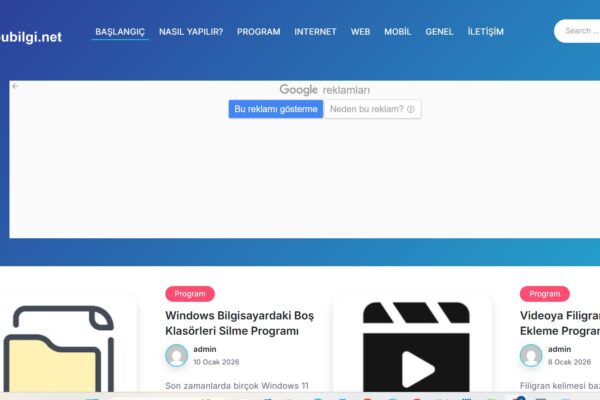Image resolution: width=600 pixels, height=400 pixels.
Task: Go to the İLETİŞİM page
Action: pyautogui.click(x=488, y=32)
